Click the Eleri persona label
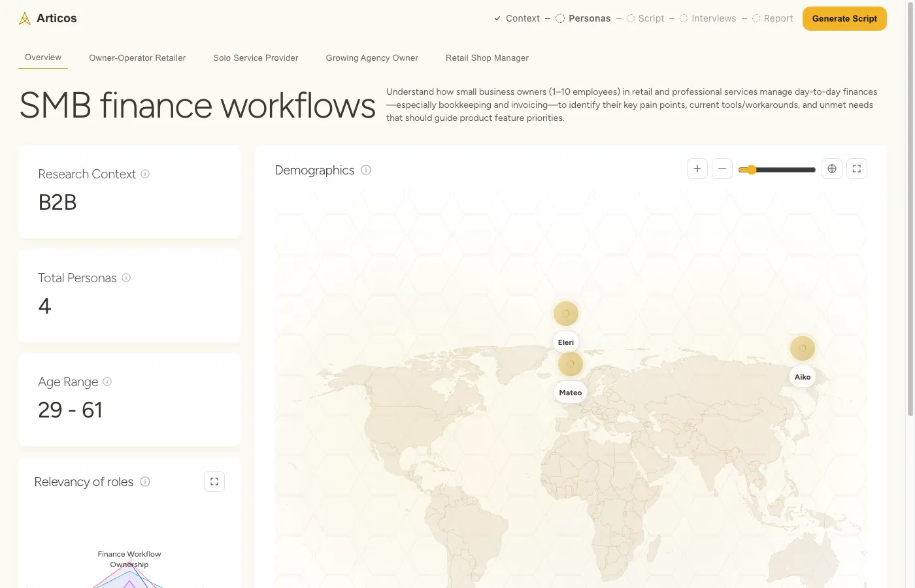This screenshot has height=588, width=915. point(566,342)
